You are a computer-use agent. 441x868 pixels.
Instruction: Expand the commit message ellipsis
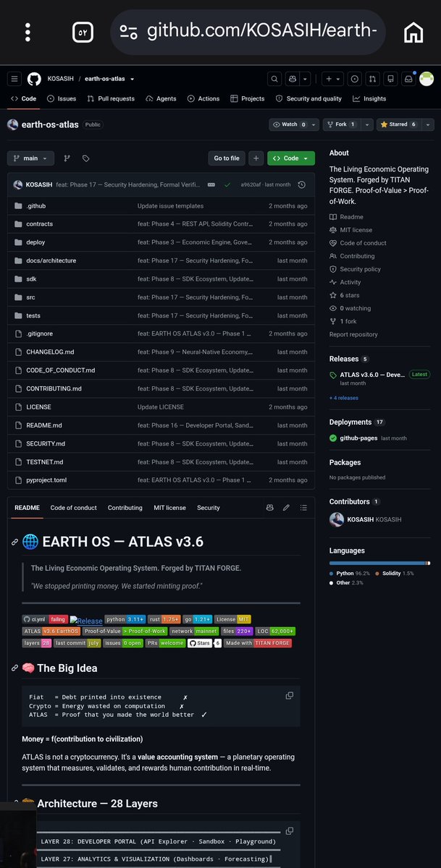pyautogui.click(x=211, y=184)
